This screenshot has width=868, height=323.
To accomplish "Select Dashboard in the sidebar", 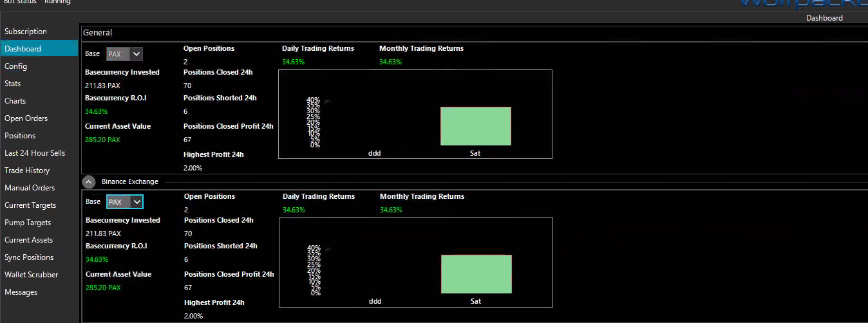I will (39, 49).
